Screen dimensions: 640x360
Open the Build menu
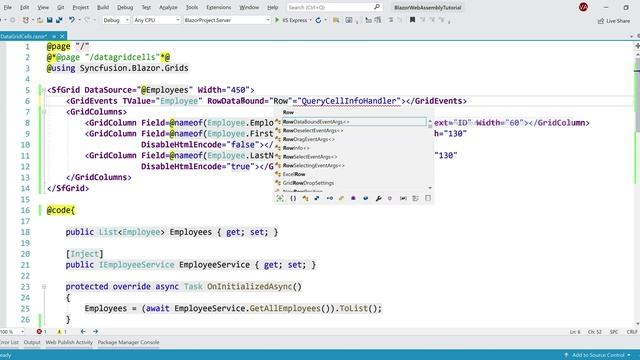(103, 7)
